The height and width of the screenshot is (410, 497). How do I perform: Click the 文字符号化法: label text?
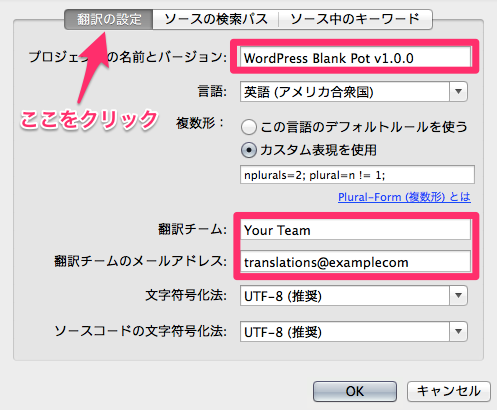click(x=186, y=295)
